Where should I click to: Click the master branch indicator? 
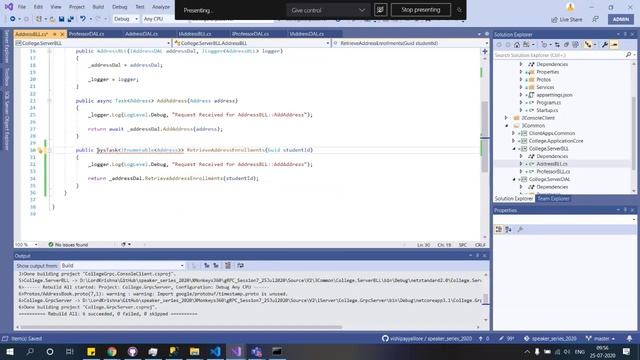click(x=600, y=338)
